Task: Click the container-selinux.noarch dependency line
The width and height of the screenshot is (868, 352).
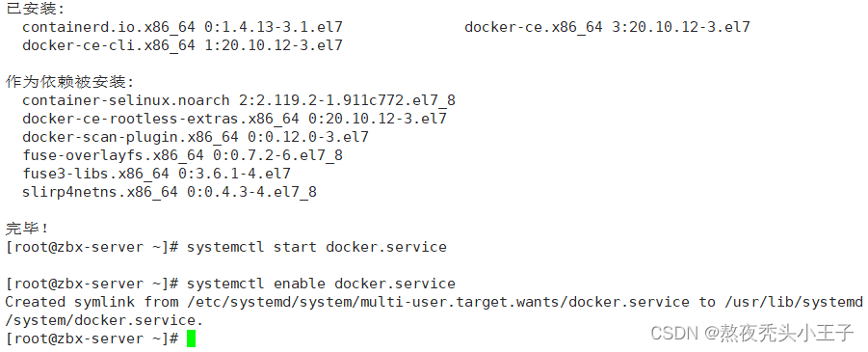Action: click(x=239, y=100)
